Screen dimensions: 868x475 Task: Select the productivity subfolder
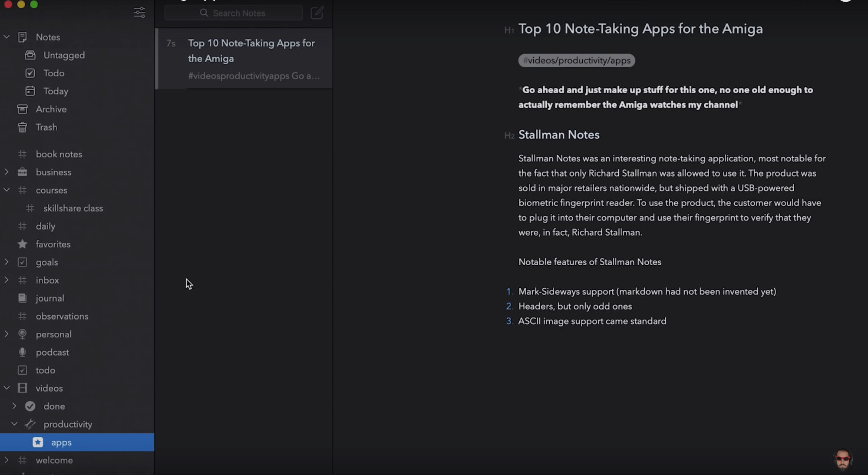(x=68, y=423)
